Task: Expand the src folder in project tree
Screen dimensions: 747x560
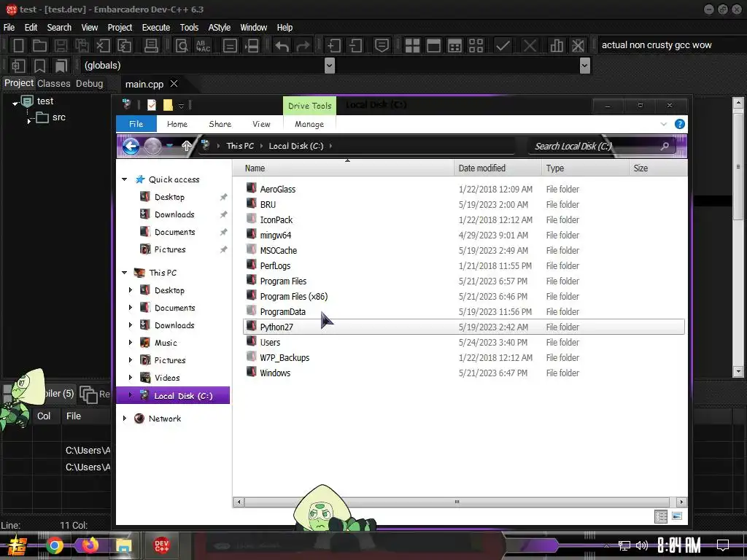Action: [x=29, y=122]
